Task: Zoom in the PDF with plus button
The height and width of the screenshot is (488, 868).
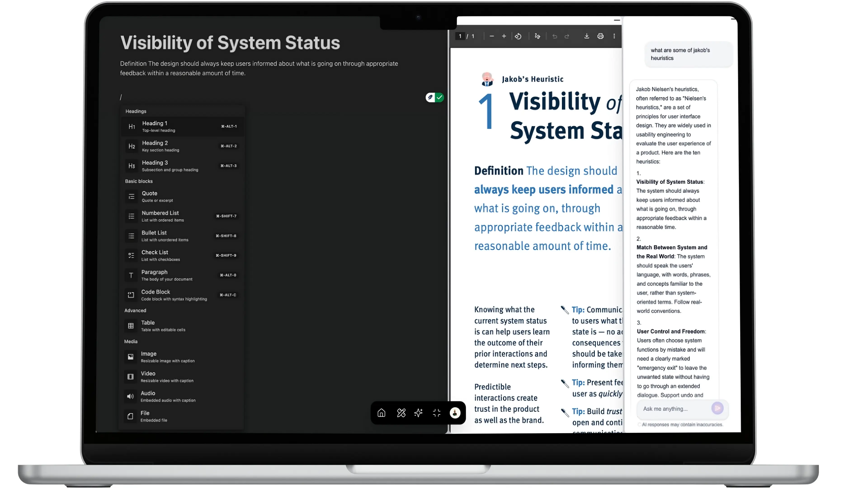Action: click(504, 36)
